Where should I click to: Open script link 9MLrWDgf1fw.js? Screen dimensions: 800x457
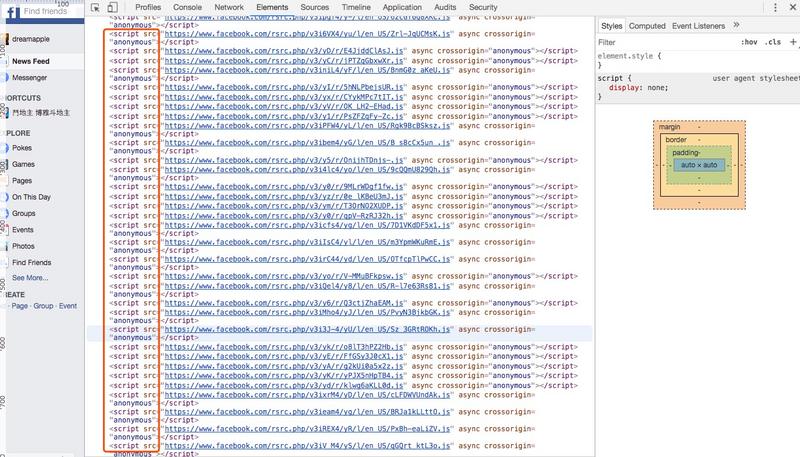(x=284, y=187)
